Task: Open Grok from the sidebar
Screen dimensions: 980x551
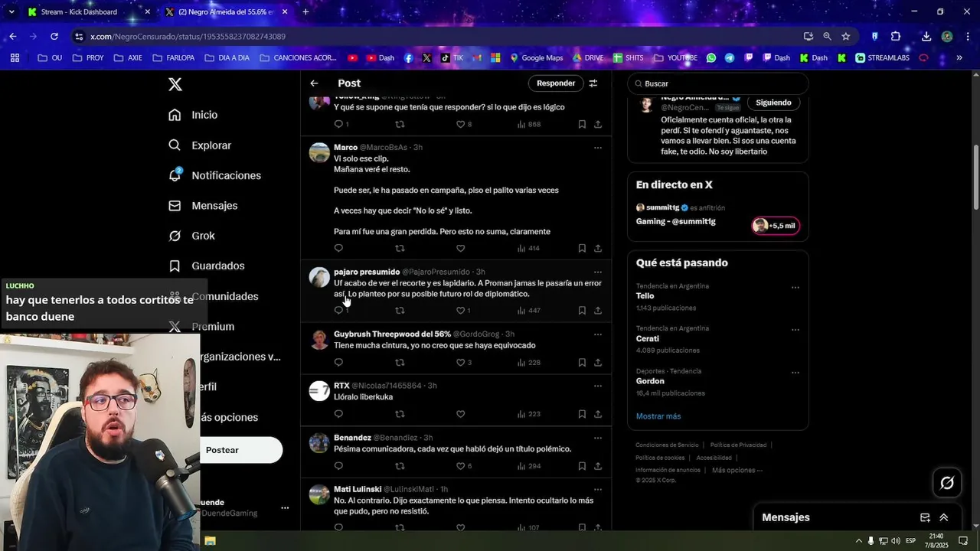Action: pos(191,236)
